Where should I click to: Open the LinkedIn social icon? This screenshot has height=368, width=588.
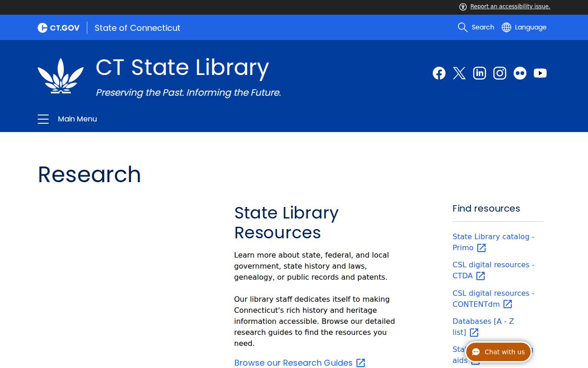point(480,73)
